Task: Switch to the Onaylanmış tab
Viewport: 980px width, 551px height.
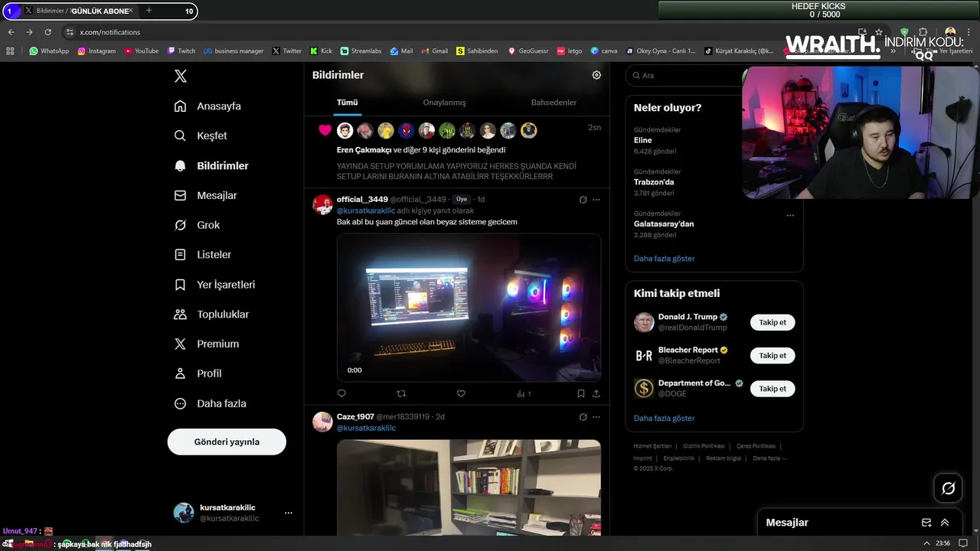Action: pos(444,103)
